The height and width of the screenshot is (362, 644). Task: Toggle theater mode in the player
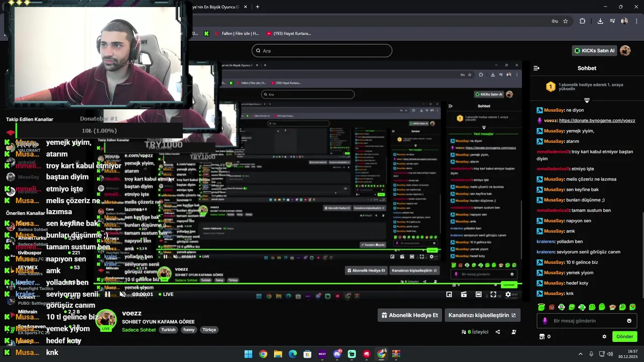coord(478,295)
